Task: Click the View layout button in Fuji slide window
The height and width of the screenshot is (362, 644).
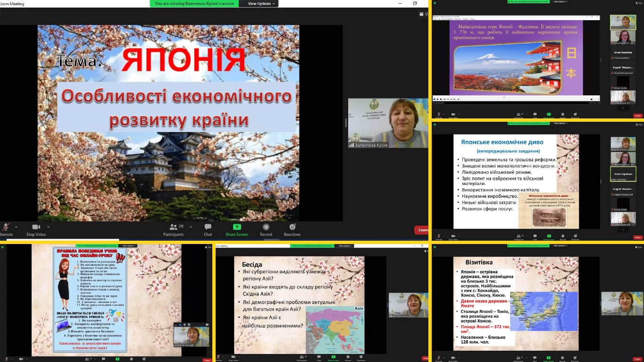Action: tap(639, 3)
